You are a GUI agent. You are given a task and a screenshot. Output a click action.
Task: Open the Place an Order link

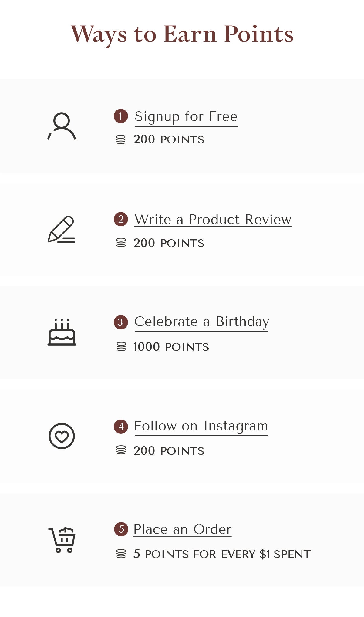(x=182, y=529)
